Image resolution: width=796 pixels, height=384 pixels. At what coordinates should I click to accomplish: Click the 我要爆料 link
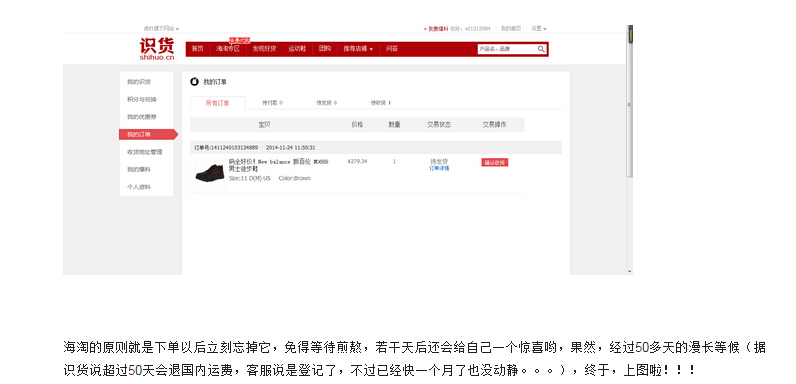[x=436, y=29]
